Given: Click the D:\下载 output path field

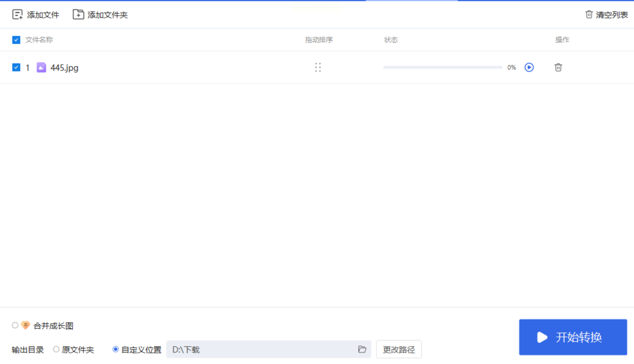Looking at the screenshot, I should click(257, 349).
